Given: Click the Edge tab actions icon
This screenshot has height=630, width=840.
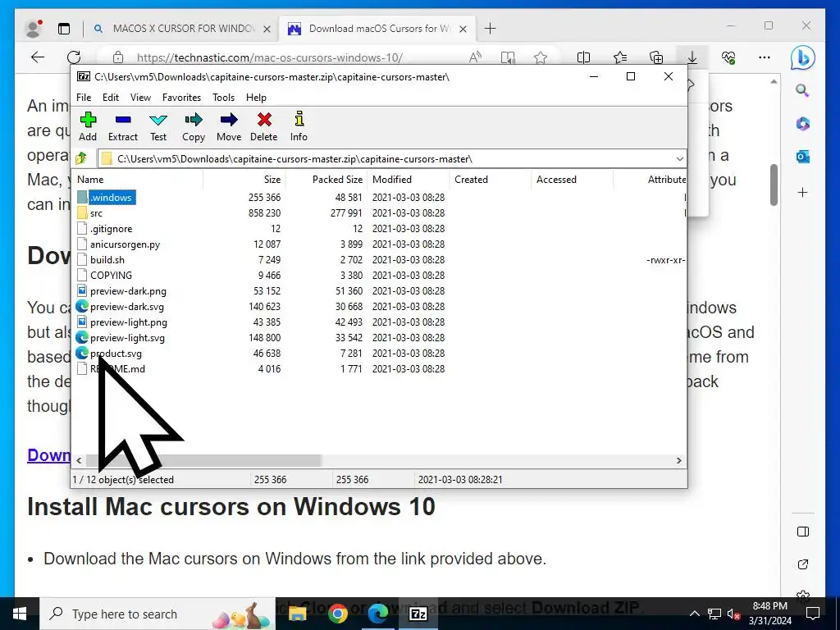Looking at the screenshot, I should [x=64, y=29].
